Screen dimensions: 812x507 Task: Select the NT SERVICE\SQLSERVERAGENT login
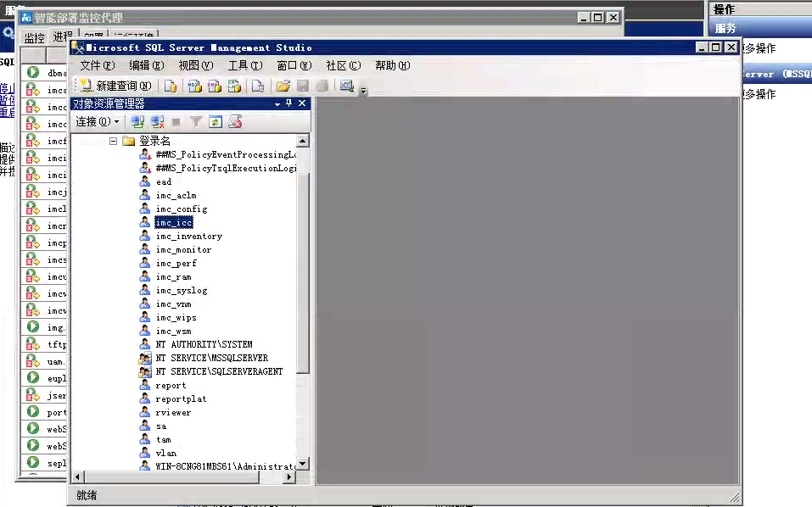(219, 371)
